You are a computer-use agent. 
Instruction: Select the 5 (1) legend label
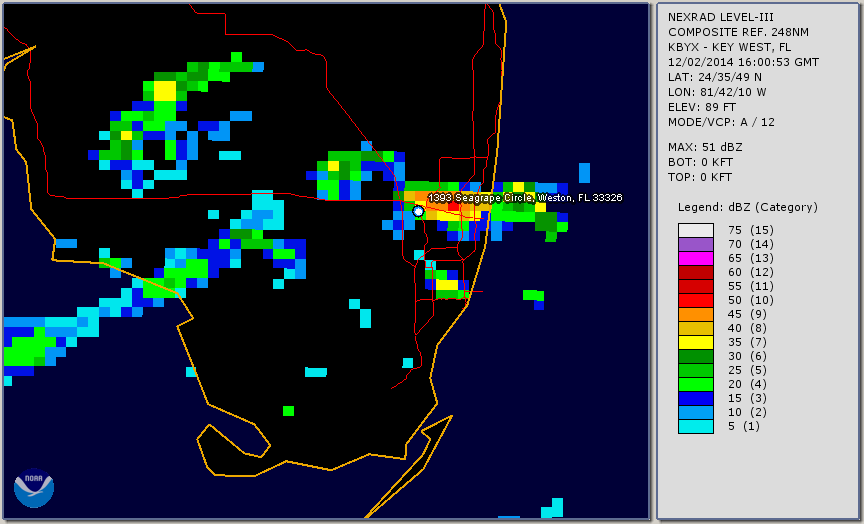point(743,426)
